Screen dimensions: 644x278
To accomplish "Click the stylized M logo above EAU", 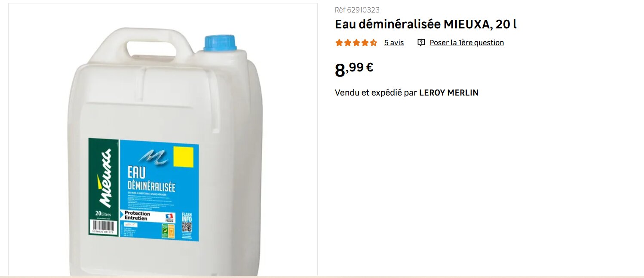I will [x=153, y=158].
